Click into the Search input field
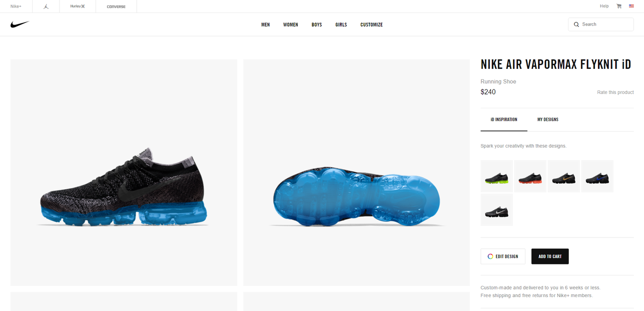The width and height of the screenshot is (644, 311). tap(601, 24)
